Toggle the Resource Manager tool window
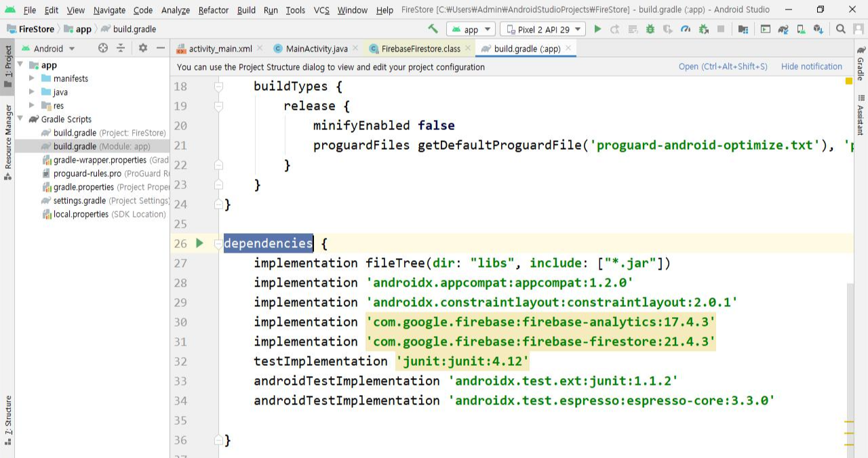The width and height of the screenshot is (868, 458). click(7, 142)
